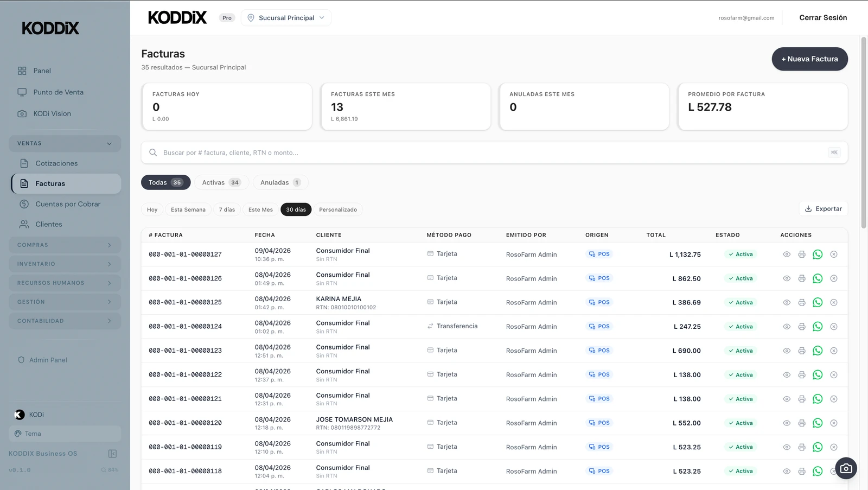The height and width of the screenshot is (490, 868).
Task: Create a new invoice with Nueva Factura
Action: click(809, 59)
